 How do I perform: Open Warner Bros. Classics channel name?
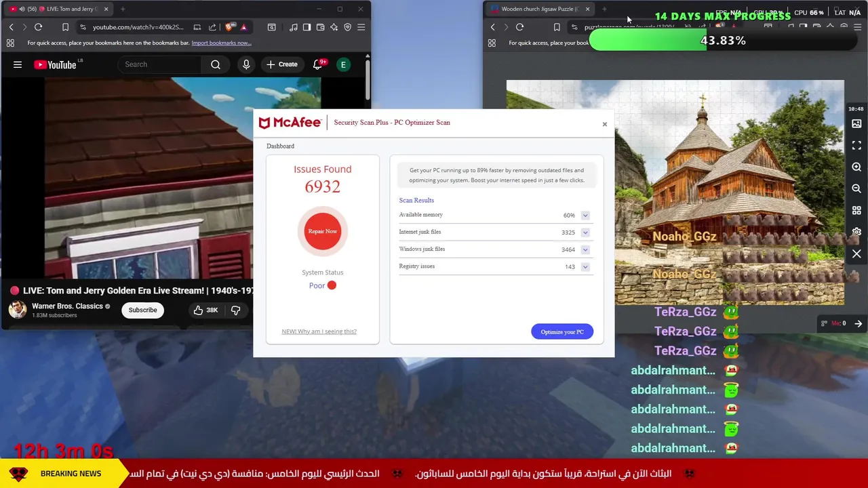[x=67, y=306]
